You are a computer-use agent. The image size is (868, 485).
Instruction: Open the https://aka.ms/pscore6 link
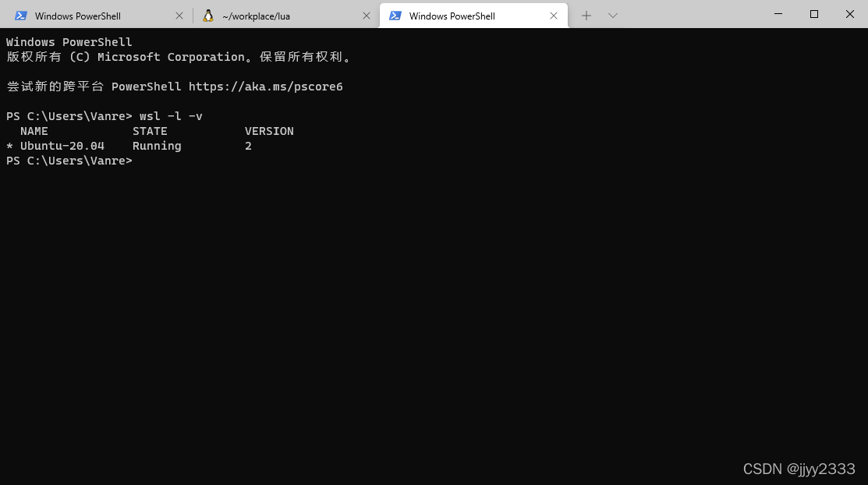coord(266,87)
